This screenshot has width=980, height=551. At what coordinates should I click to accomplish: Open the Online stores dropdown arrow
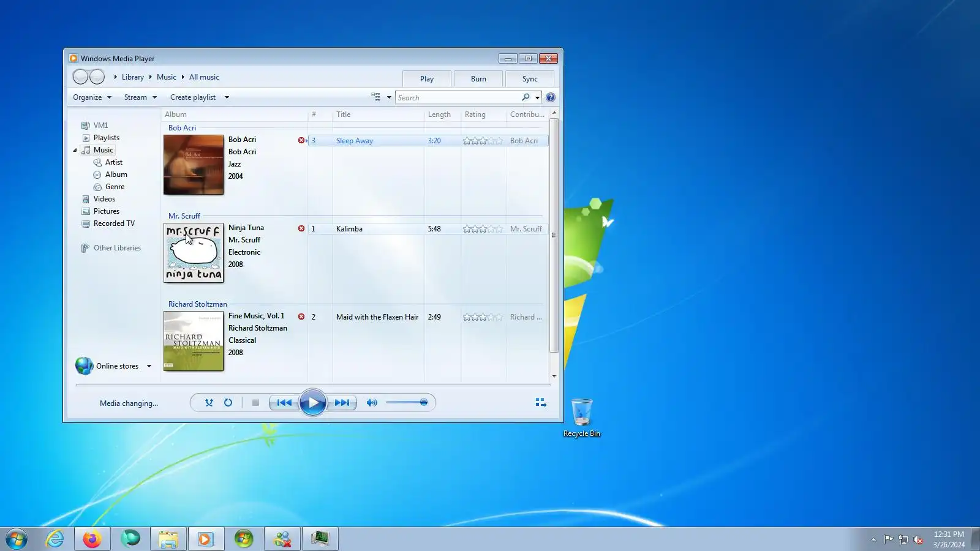(149, 366)
